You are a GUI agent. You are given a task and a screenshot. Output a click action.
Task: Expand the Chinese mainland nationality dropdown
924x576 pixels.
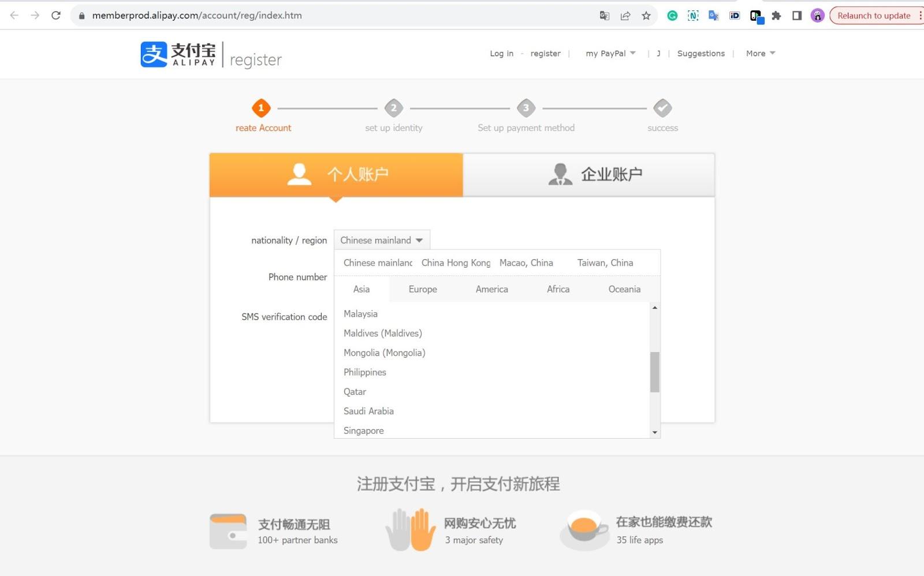point(382,240)
